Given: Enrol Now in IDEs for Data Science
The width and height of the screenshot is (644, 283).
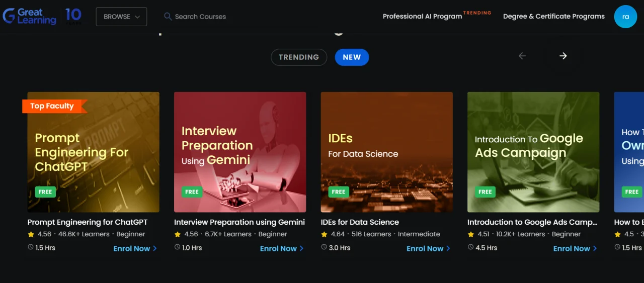Looking at the screenshot, I should (429, 248).
